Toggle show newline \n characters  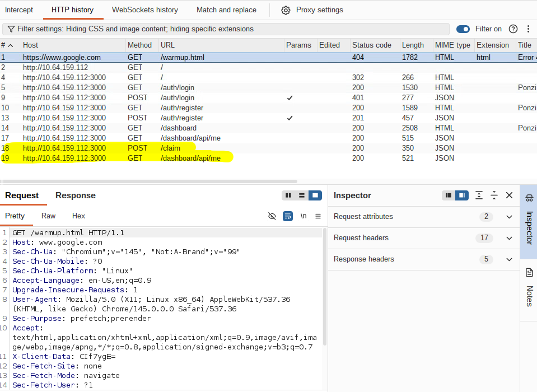click(x=303, y=216)
